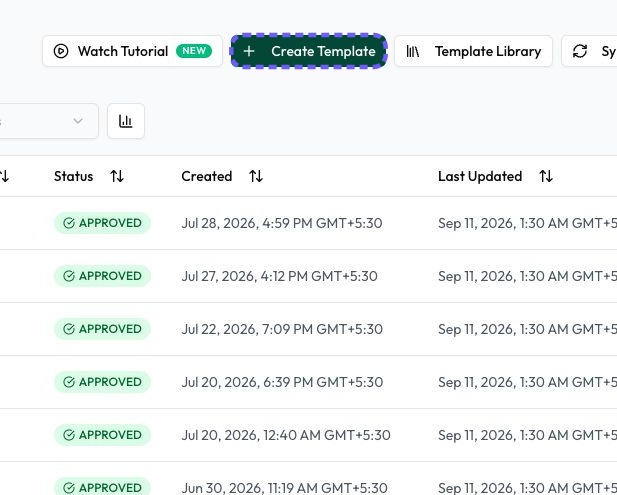
Task: Select created date Jun 30, 2026, 11:19 AM
Action: click(x=284, y=488)
